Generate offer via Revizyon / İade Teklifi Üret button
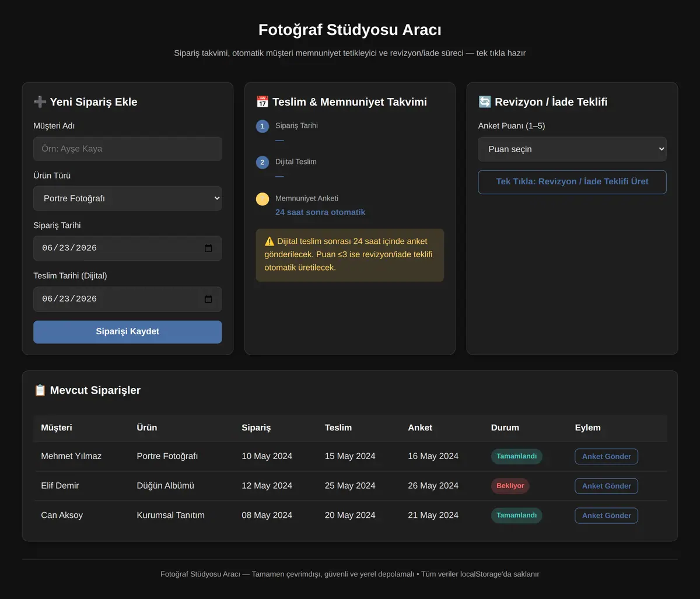The width and height of the screenshot is (700, 599). (x=572, y=182)
